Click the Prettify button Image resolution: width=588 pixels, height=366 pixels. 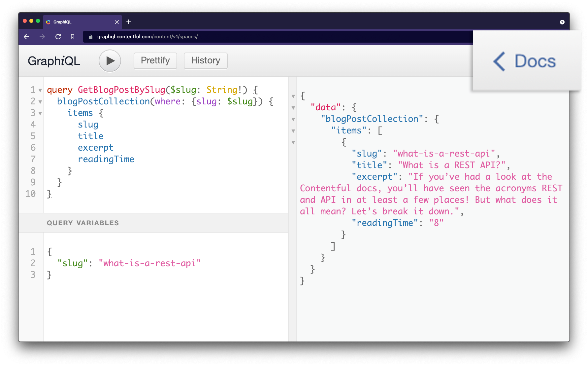click(x=155, y=61)
